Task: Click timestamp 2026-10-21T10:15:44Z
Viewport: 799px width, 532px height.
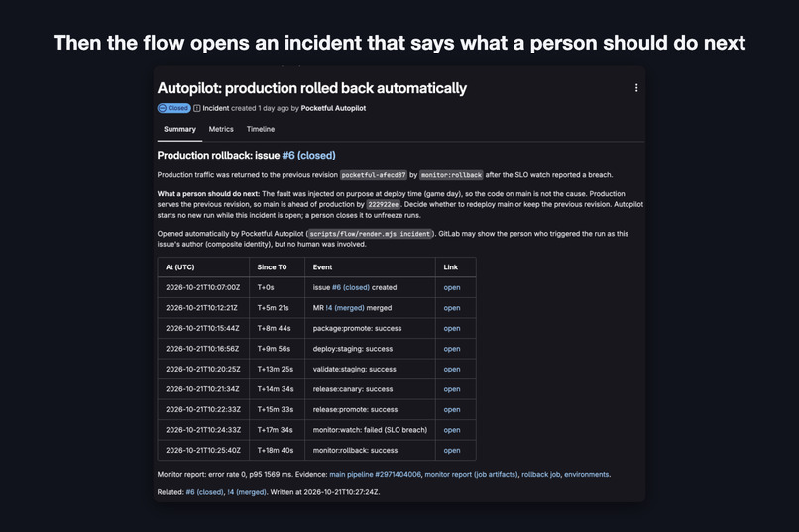Action: tap(202, 328)
